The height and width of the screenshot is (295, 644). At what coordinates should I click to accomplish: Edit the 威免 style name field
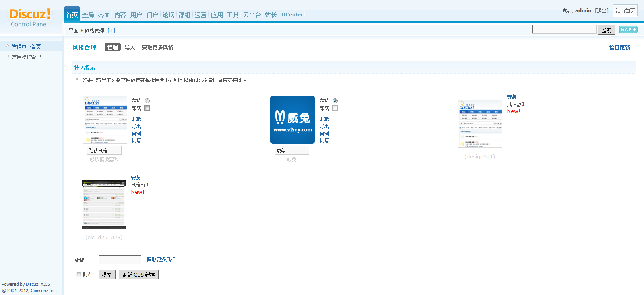click(x=292, y=150)
